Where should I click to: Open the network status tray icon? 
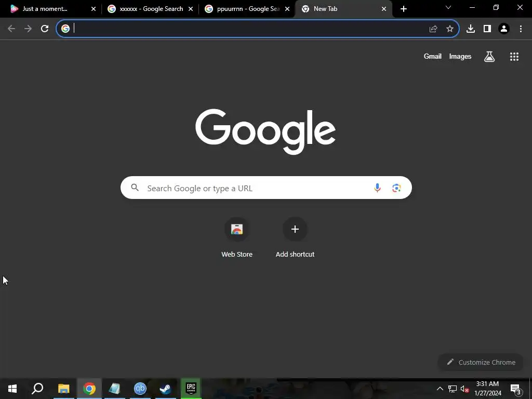(x=453, y=389)
